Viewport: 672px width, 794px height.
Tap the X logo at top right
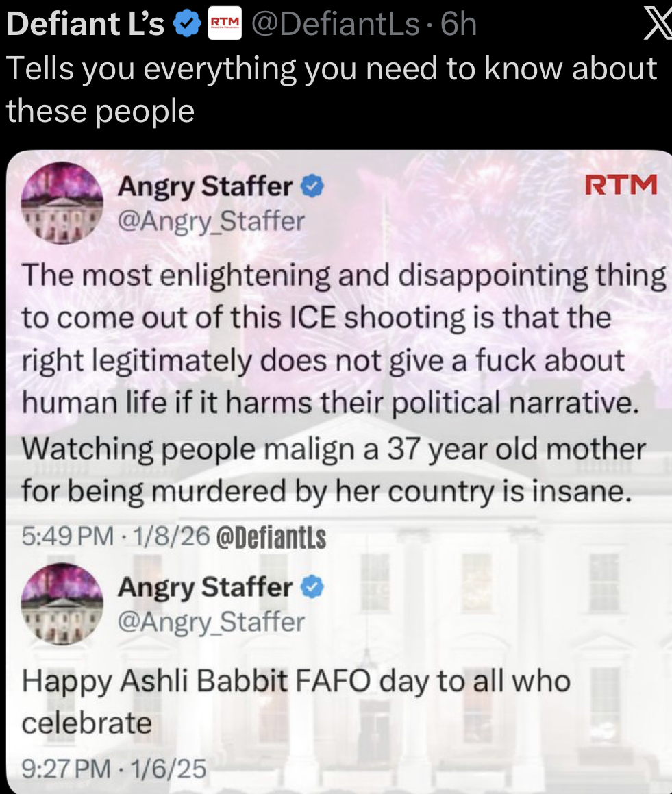(x=658, y=24)
